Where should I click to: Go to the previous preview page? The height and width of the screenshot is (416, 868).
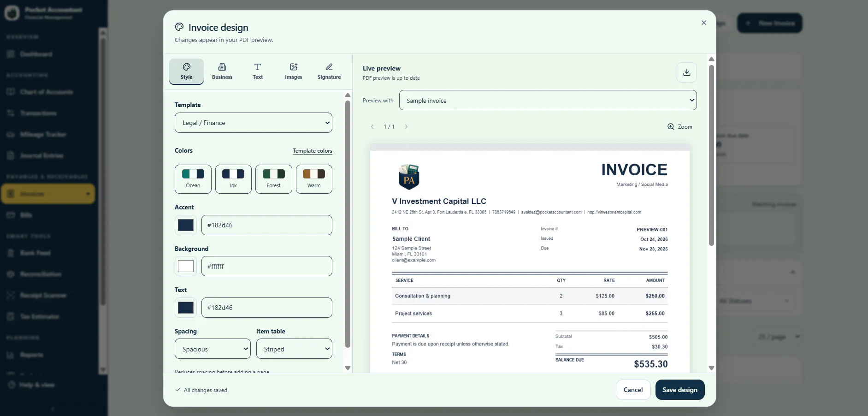[372, 127]
